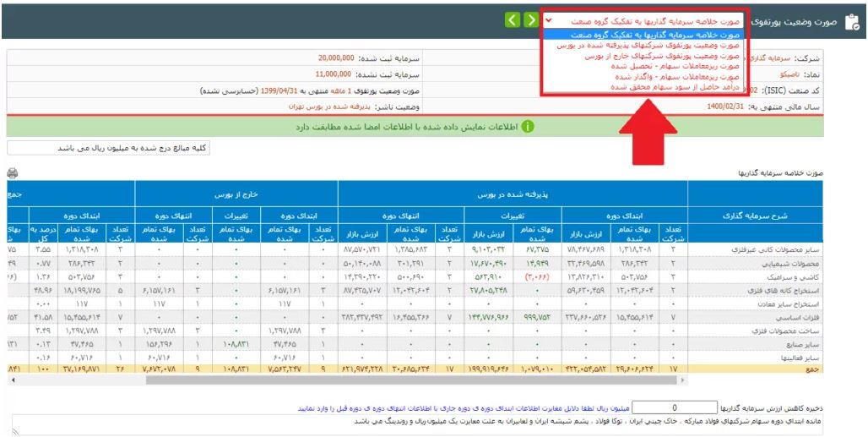The width and height of the screenshot is (868, 437).
Task: Click the table's horizontal scrollbar thumb
Action: [x=411, y=380]
